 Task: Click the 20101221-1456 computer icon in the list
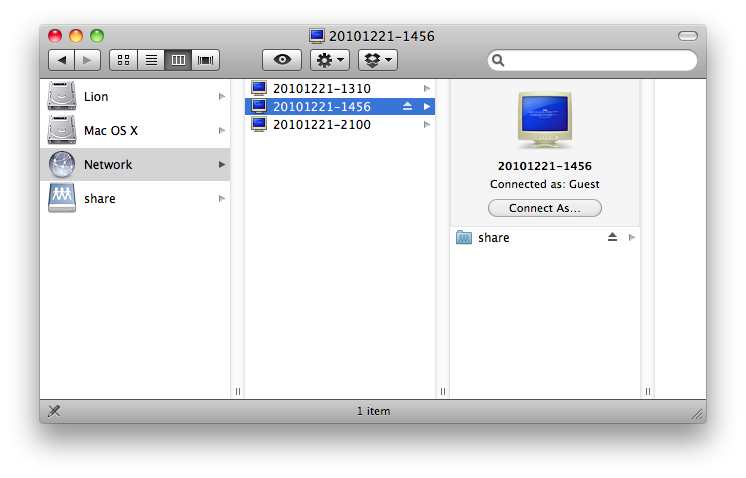coord(259,107)
